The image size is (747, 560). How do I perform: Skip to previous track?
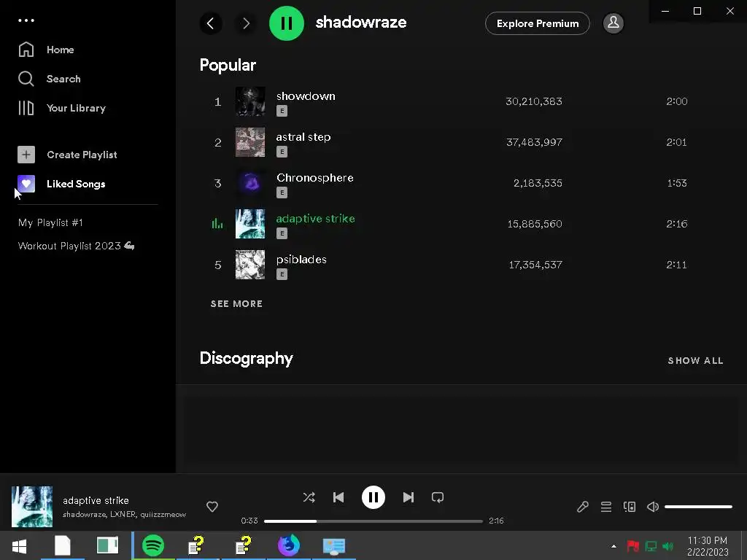tap(338, 497)
